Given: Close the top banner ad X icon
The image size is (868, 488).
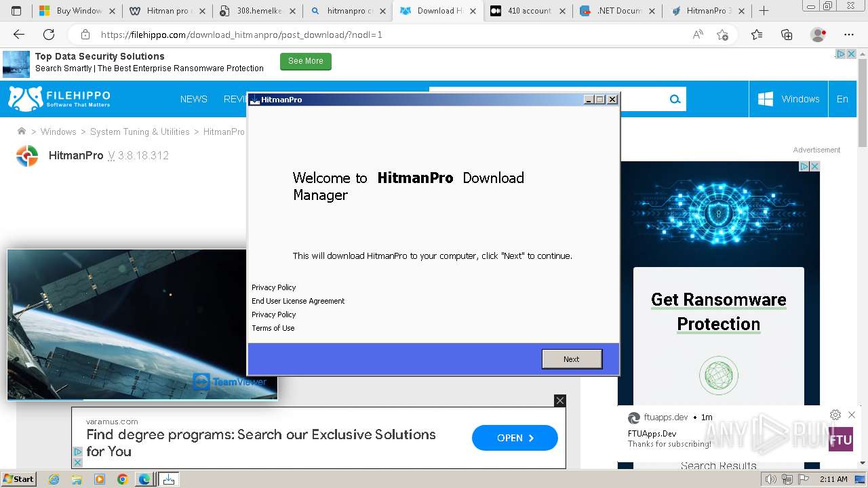Looking at the screenshot, I should [851, 54].
